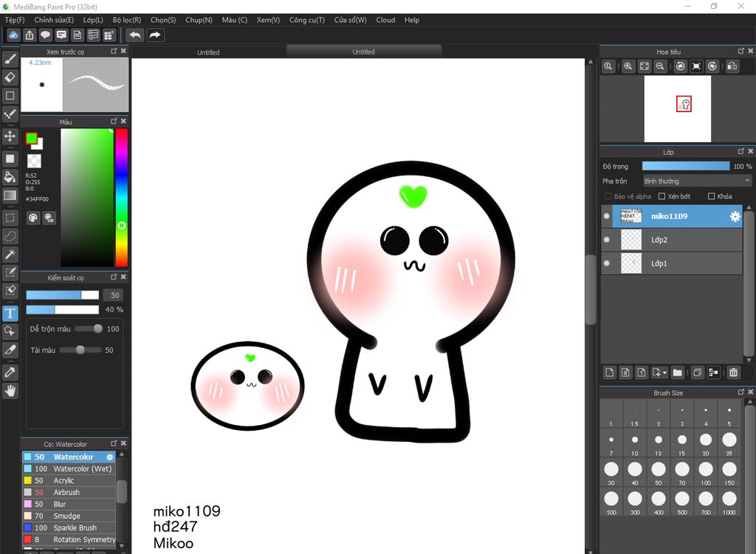Select the Lasso selection tool
The width and height of the screenshot is (756, 554).
10,236
